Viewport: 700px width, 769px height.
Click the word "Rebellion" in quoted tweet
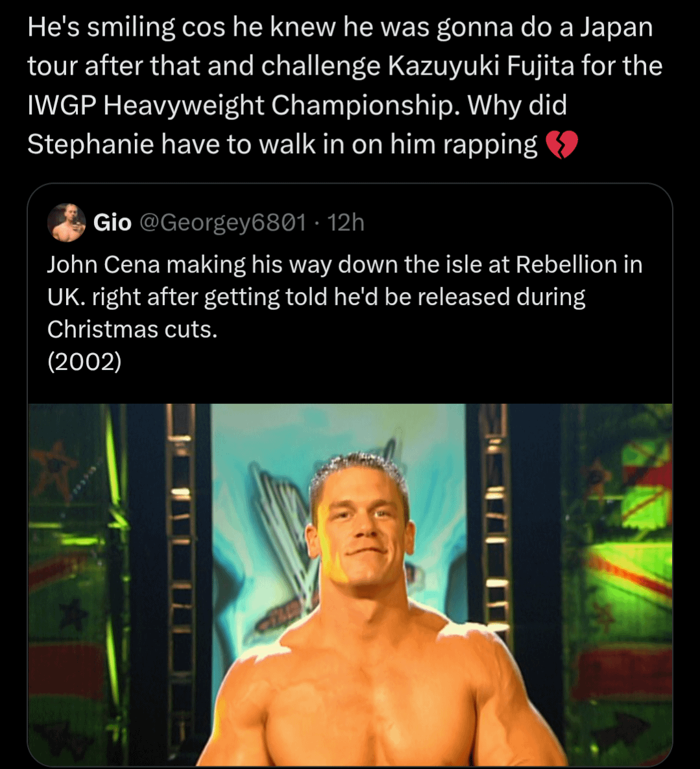click(x=566, y=265)
